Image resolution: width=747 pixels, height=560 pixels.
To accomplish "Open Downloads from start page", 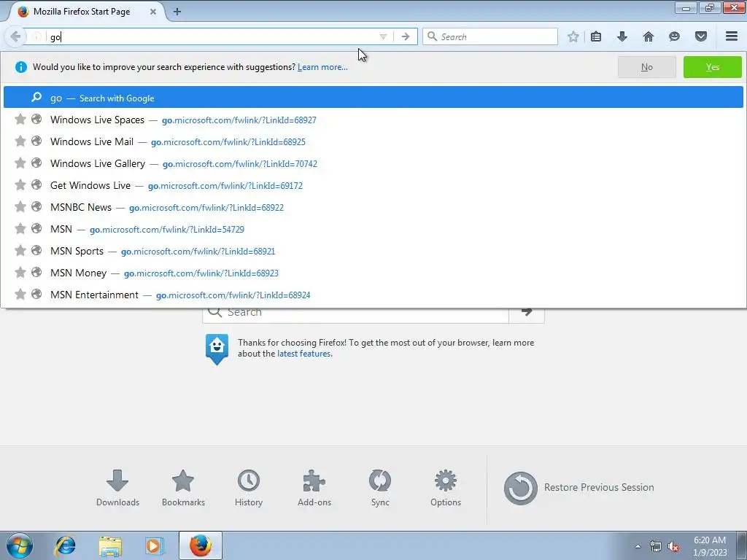I will (117, 488).
